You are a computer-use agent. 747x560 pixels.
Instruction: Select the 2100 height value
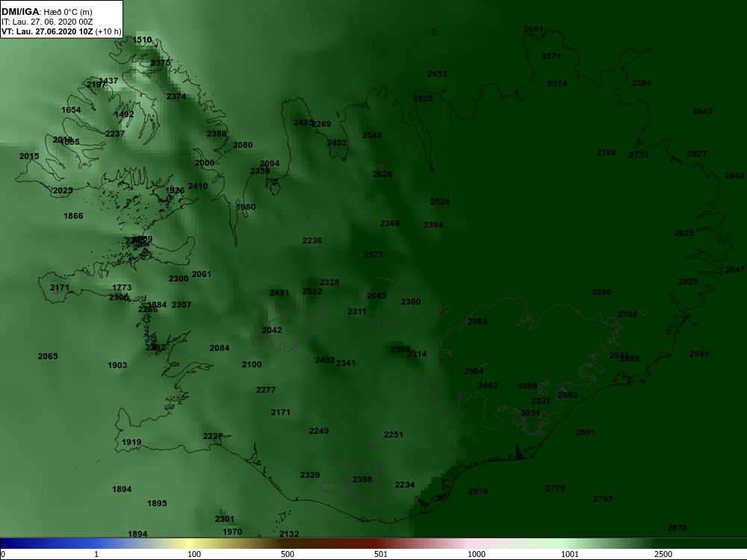coord(252,365)
